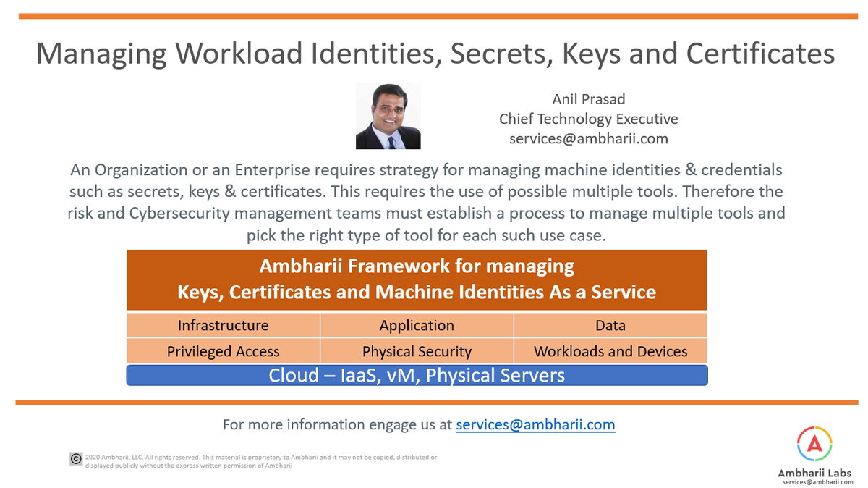This screenshot has width=868, height=488.
Task: Click the name 'Anil Prasad'
Action: 588,99
